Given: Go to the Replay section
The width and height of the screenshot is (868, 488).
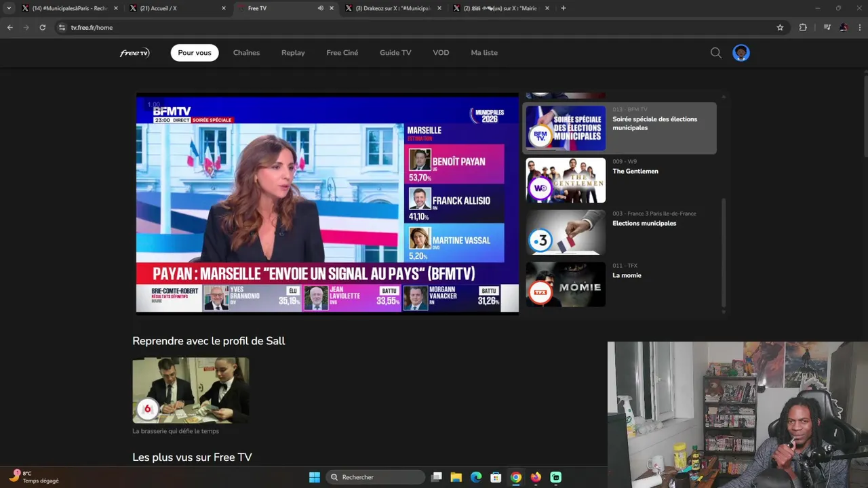Looking at the screenshot, I should pos(293,53).
